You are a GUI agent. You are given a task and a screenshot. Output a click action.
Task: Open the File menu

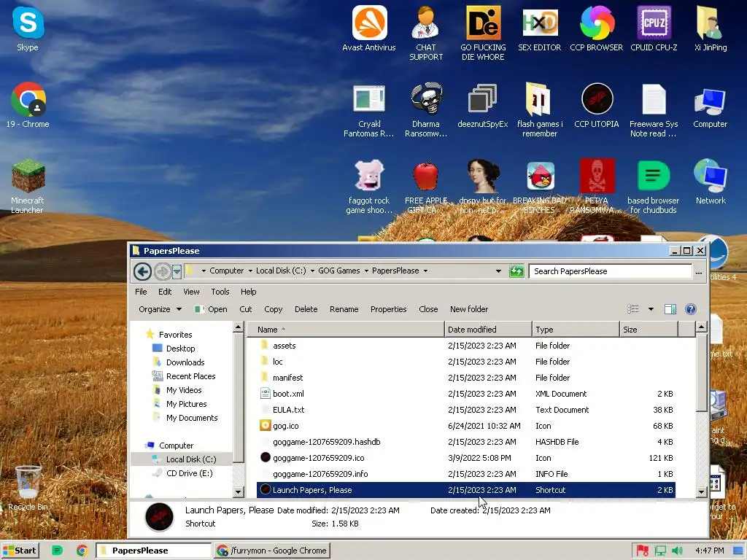pyautogui.click(x=141, y=292)
